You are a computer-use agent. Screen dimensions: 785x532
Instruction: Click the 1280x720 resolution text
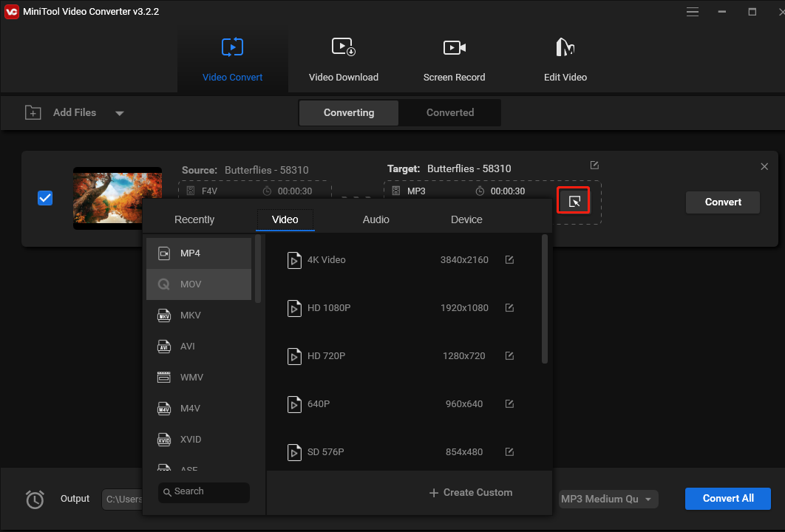[x=464, y=356]
